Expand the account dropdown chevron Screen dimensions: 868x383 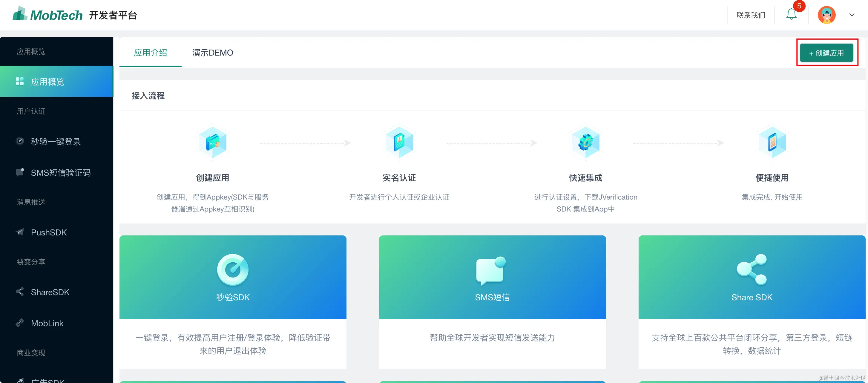click(852, 15)
